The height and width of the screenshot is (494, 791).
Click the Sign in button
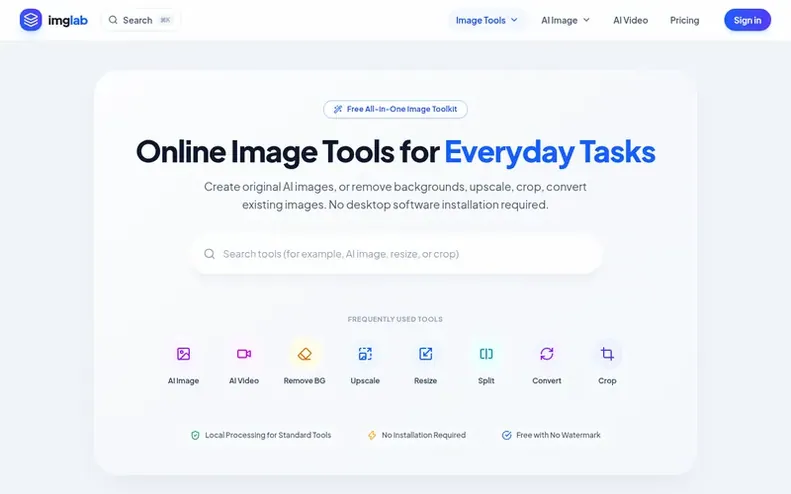747,20
